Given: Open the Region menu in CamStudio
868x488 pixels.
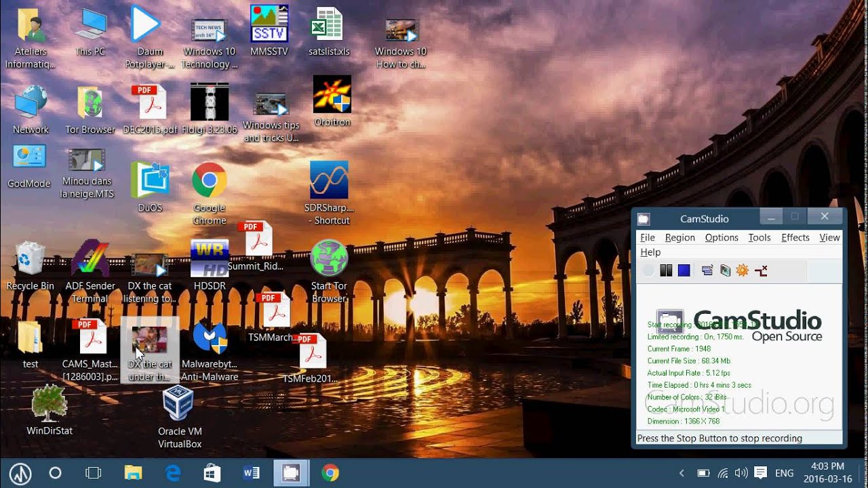Looking at the screenshot, I should pyautogui.click(x=679, y=237).
